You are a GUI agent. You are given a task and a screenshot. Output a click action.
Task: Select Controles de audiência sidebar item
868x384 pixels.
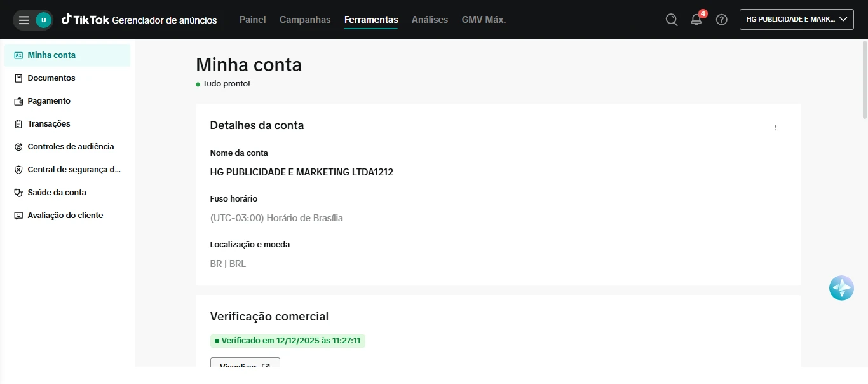[71, 147]
